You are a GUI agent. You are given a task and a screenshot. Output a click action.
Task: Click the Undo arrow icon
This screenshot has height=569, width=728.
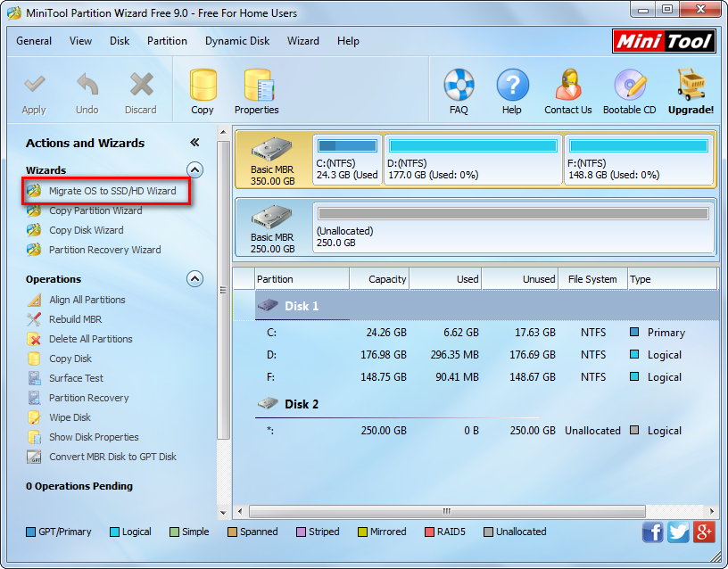click(87, 85)
